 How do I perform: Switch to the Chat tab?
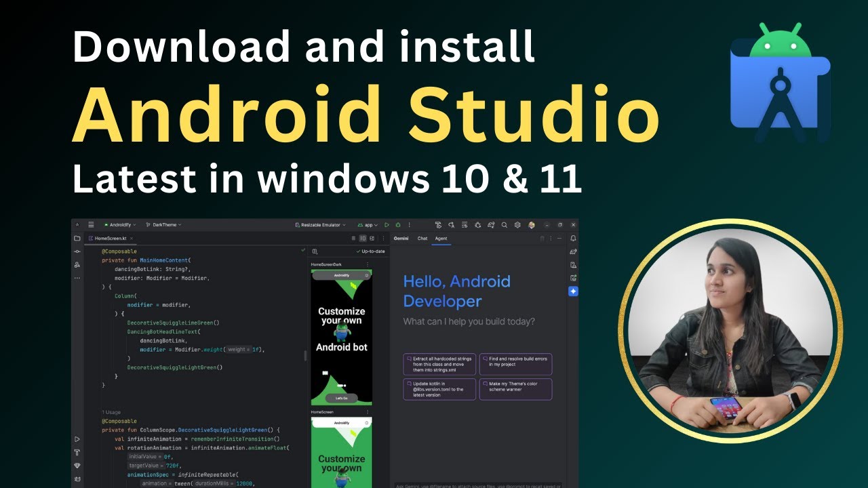pyautogui.click(x=422, y=239)
